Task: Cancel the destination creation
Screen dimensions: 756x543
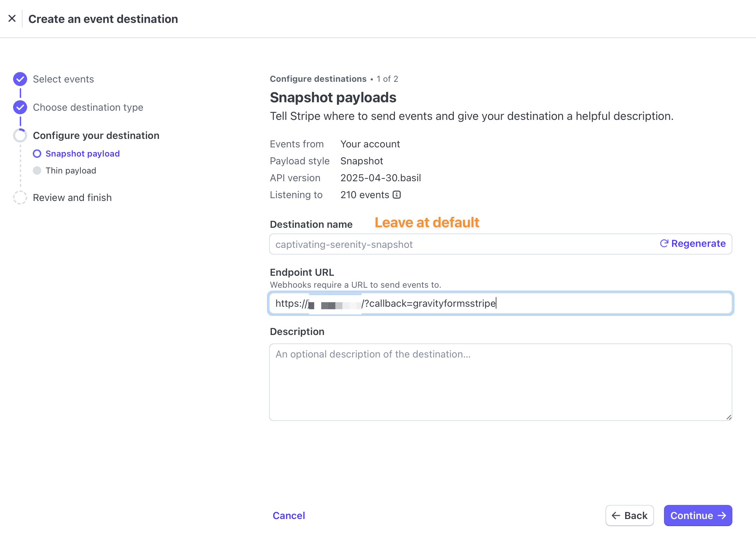Action: tap(289, 515)
